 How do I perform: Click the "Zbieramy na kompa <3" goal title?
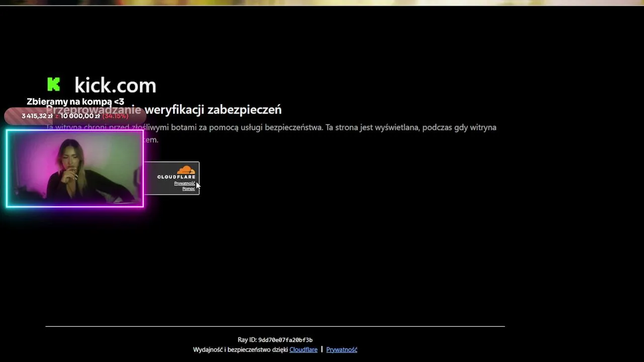pos(75,102)
